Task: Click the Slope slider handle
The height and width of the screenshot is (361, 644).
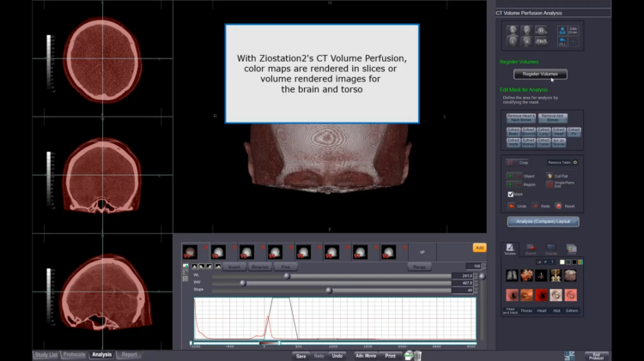Action: [x=329, y=291]
